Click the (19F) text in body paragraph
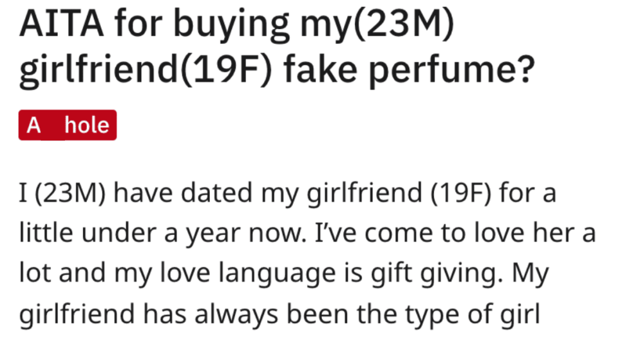This screenshot has width=644, height=337. (461, 193)
